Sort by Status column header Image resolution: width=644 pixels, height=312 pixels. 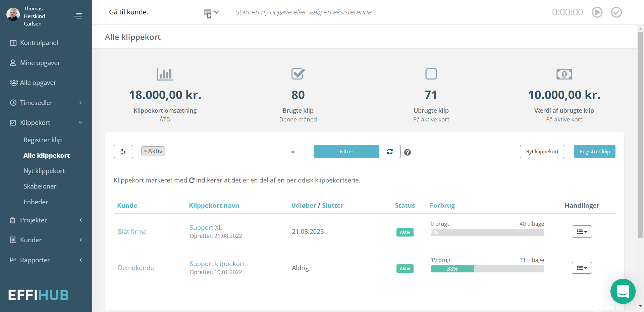coord(405,205)
